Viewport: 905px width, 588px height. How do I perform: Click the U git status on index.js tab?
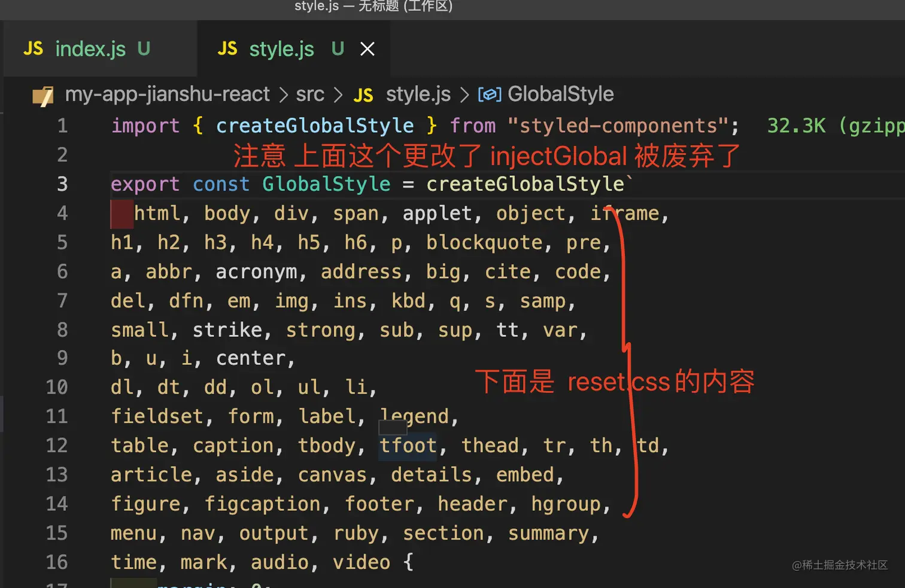coord(144,49)
